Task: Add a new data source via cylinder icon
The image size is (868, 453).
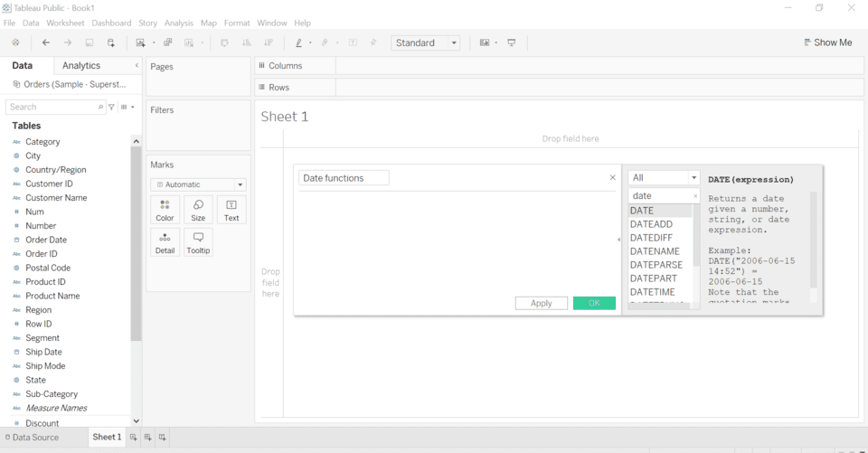Action: [x=110, y=42]
